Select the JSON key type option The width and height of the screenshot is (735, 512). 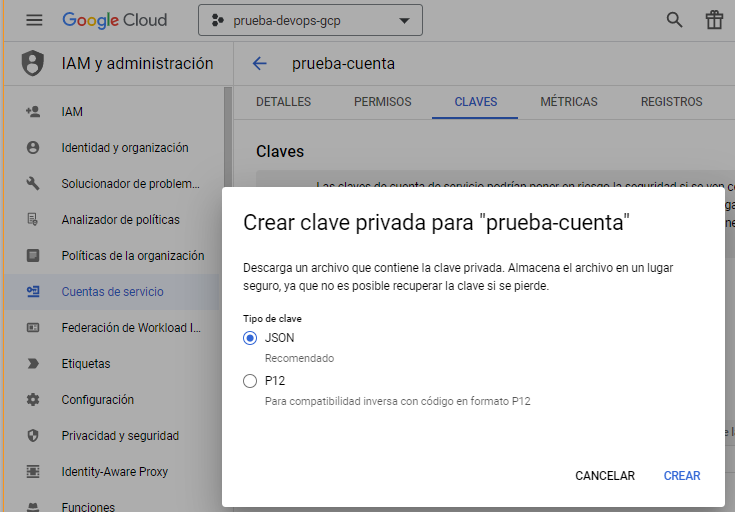[x=250, y=338]
